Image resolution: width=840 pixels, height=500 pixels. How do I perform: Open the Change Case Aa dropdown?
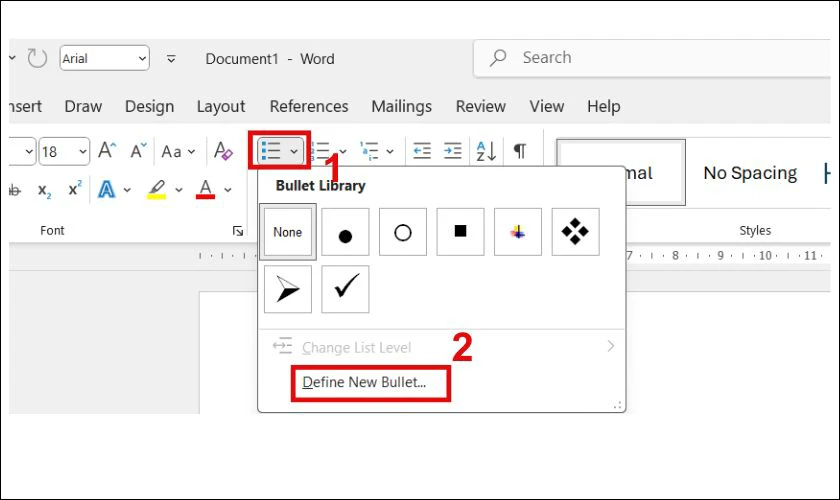[177, 151]
